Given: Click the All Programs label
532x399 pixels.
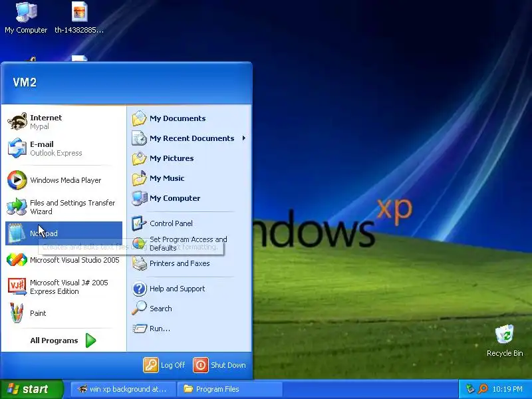Looking at the screenshot, I should [54, 340].
